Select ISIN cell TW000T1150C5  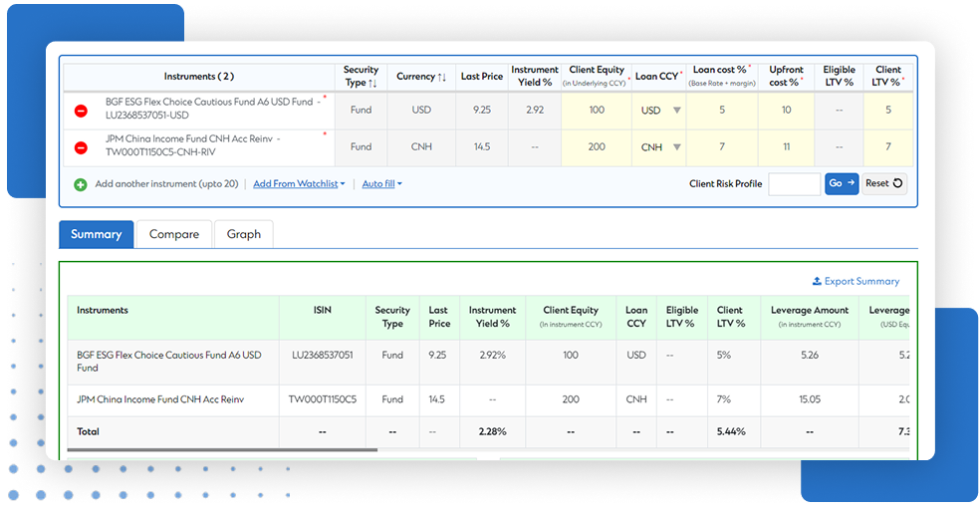click(323, 399)
